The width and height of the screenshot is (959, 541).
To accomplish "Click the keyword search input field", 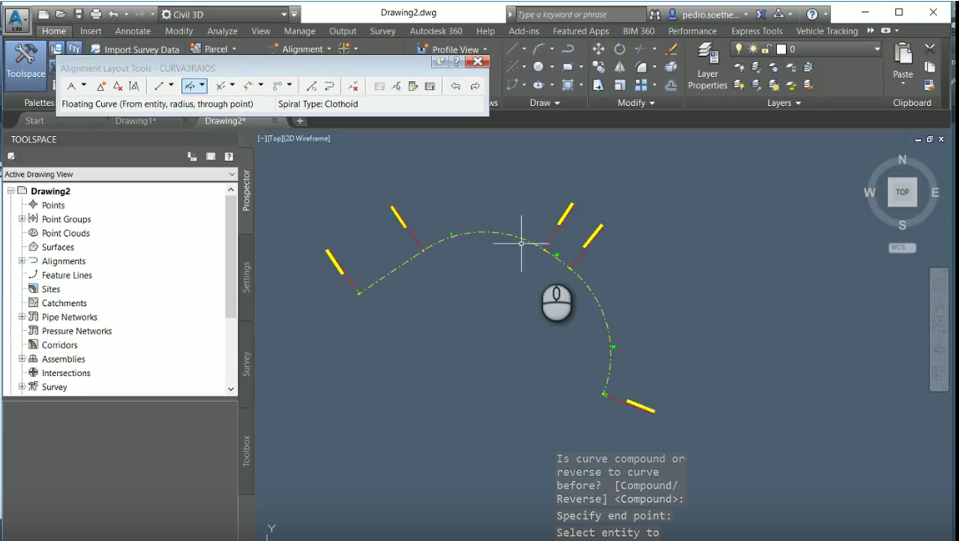I will [x=580, y=15].
